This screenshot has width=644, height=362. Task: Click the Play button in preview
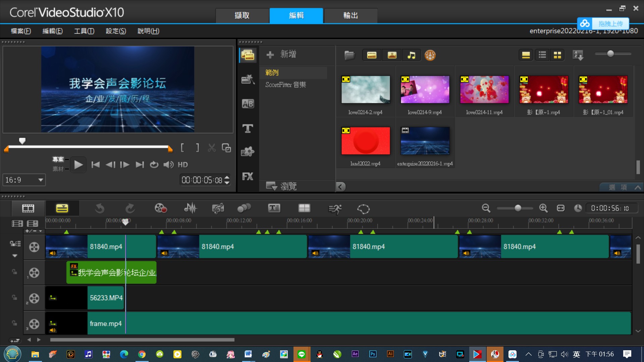point(78,165)
